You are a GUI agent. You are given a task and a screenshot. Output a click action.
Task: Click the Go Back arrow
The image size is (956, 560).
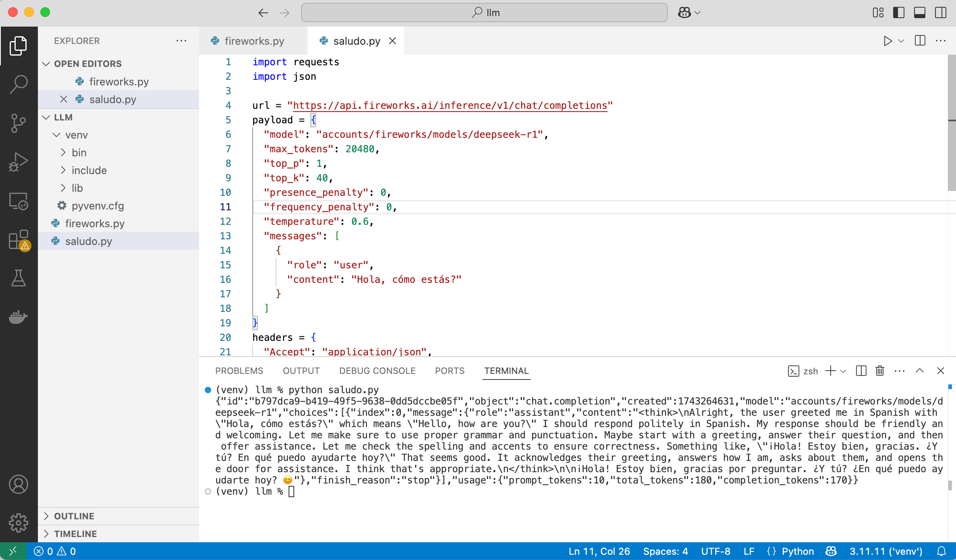(x=263, y=13)
